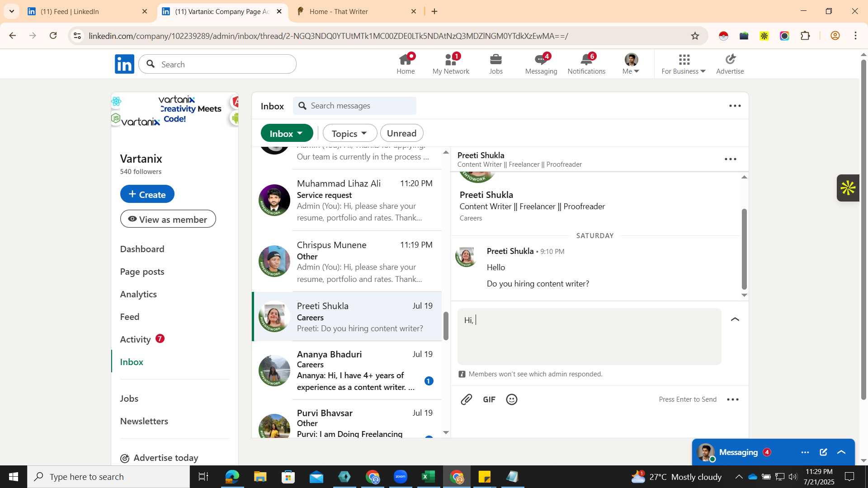Click the Create button

(147, 194)
